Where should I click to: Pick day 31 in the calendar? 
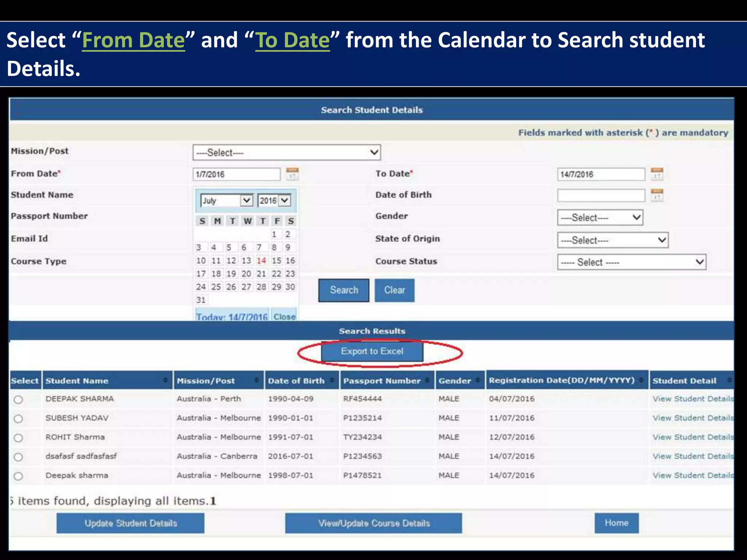tap(201, 300)
